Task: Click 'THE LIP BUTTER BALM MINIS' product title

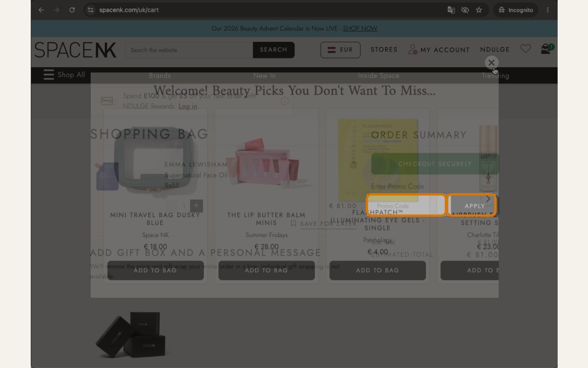Action: tap(266, 219)
